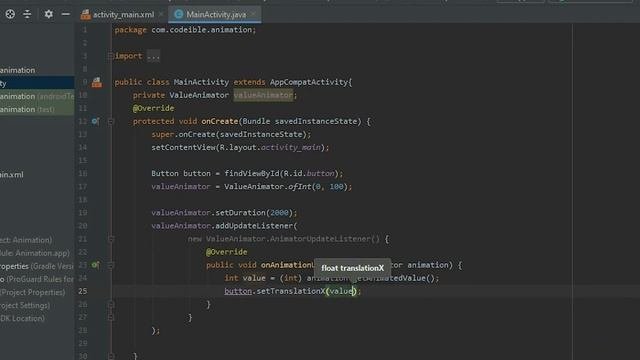Screen dimensions: 640x360
Task: Collapse onAnimationUpdate fold on line 23
Action: click(x=111, y=265)
